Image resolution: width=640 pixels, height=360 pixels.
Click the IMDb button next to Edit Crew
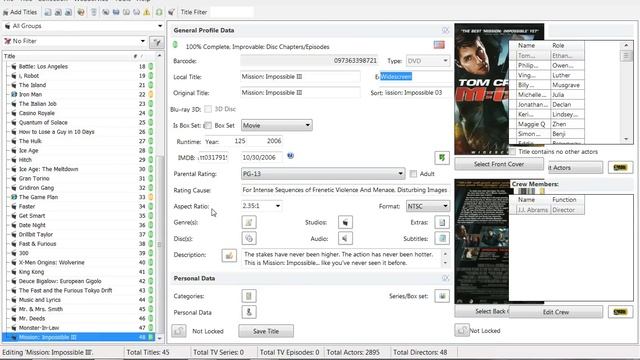[620, 312]
